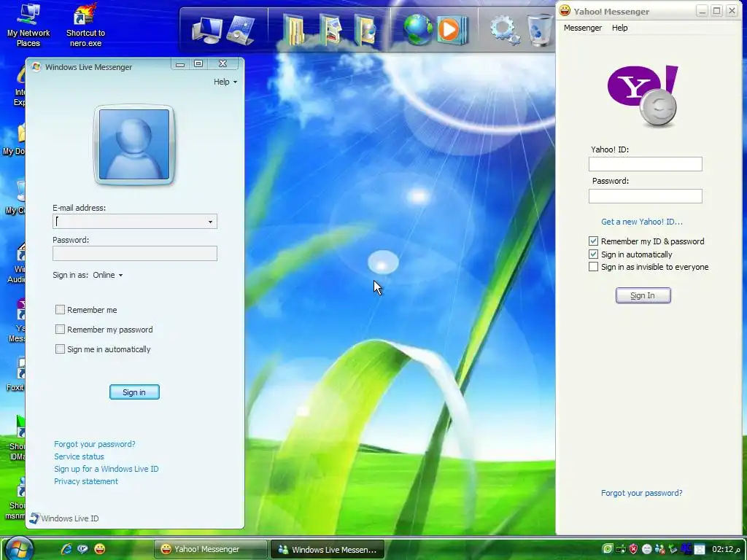Click the Windows Live Messenger tray icon
747x560 pixels.
tap(659, 549)
